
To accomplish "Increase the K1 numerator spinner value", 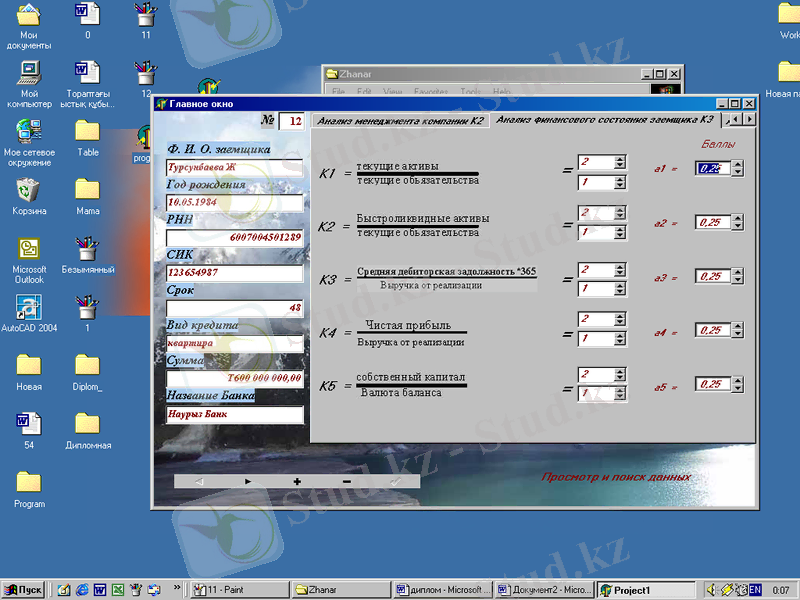I will (x=620, y=159).
